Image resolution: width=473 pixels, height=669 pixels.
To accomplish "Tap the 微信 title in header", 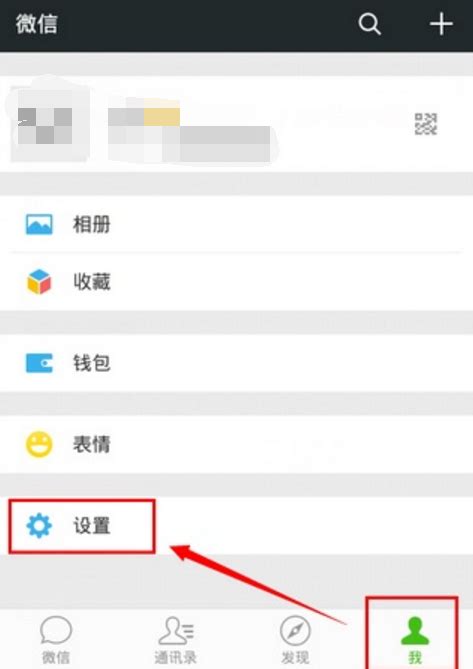I will click(x=37, y=24).
